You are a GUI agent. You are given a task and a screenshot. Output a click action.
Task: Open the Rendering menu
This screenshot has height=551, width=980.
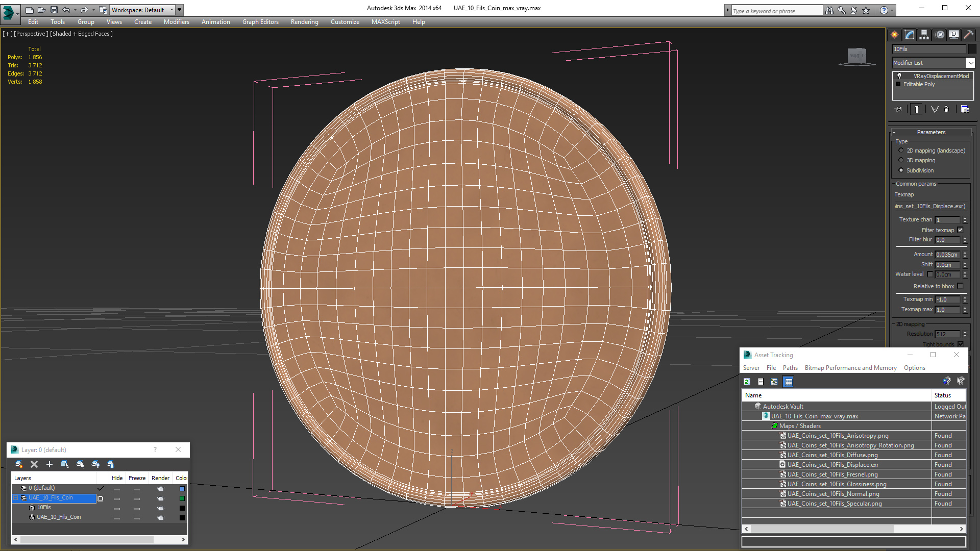click(304, 22)
